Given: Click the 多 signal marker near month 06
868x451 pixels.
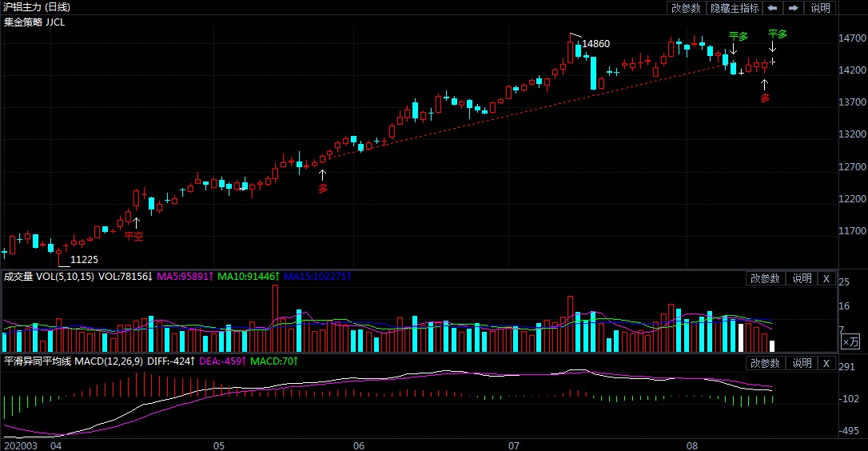Looking at the screenshot, I should click(x=323, y=189).
